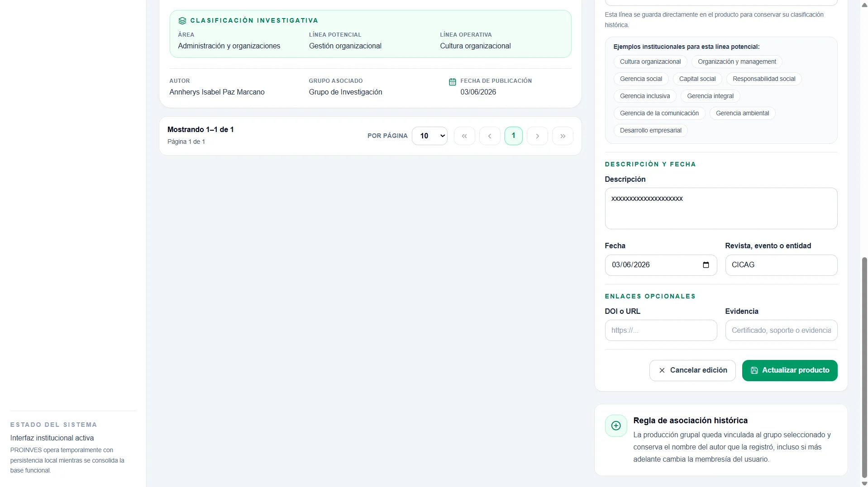
Task: Click the Grupo de Investigación value
Action: point(345,92)
